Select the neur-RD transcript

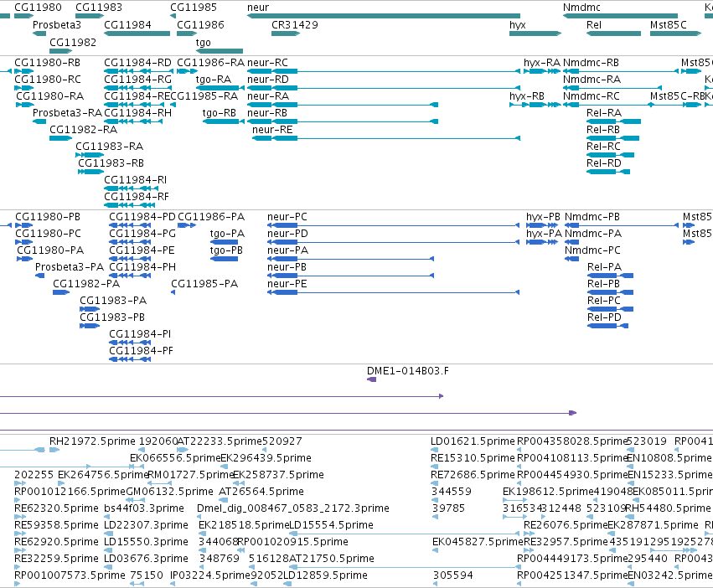point(384,88)
